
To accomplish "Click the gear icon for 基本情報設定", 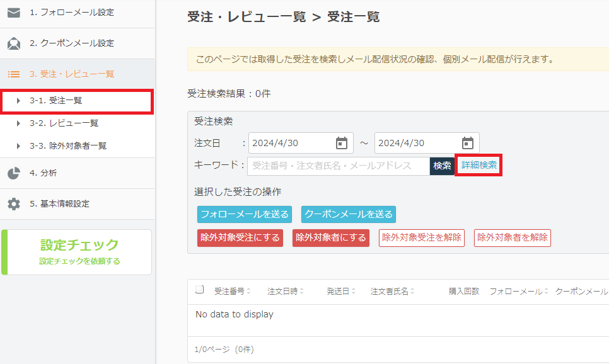I will [x=14, y=204].
